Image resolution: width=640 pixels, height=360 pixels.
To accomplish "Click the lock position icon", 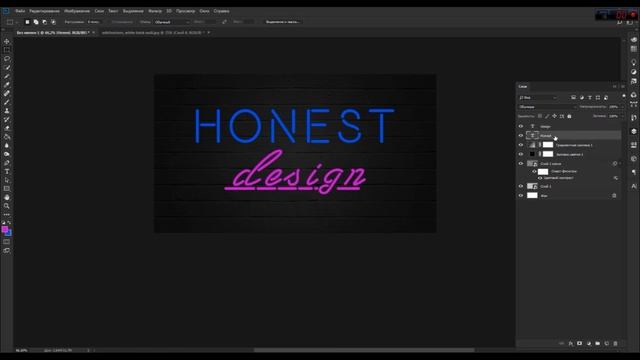I will 554,116.
